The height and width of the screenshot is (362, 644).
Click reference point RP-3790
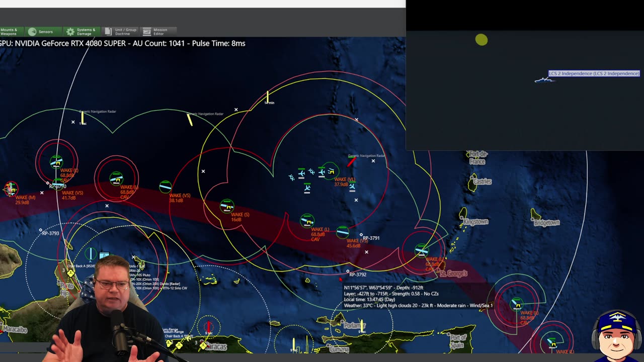(x=48, y=183)
